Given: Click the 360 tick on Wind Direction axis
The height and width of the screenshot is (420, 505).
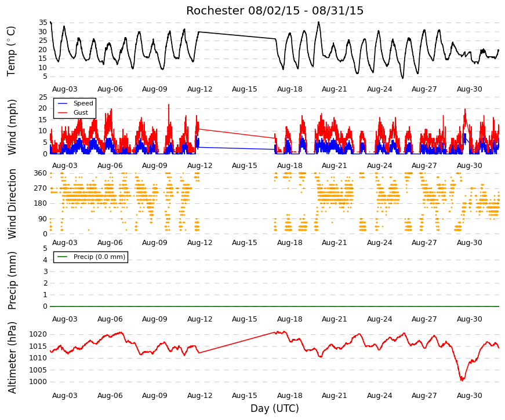Looking at the screenshot, I should coord(41,173).
